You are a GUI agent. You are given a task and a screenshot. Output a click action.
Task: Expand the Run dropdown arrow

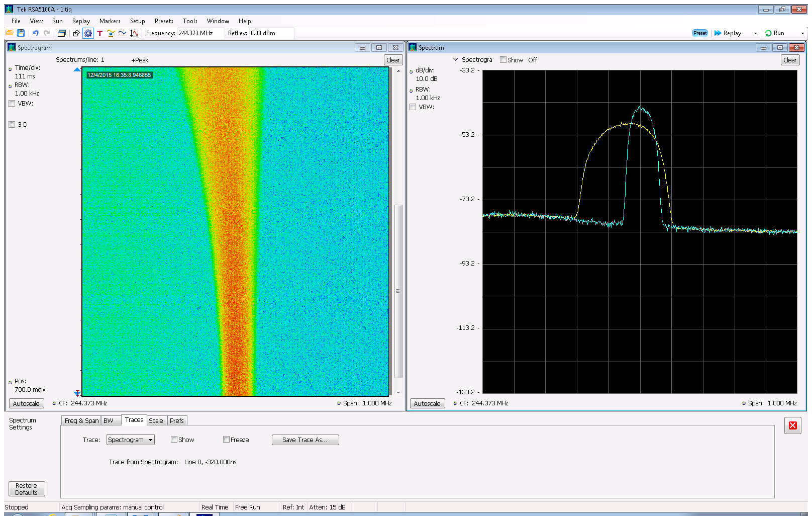[x=802, y=34]
